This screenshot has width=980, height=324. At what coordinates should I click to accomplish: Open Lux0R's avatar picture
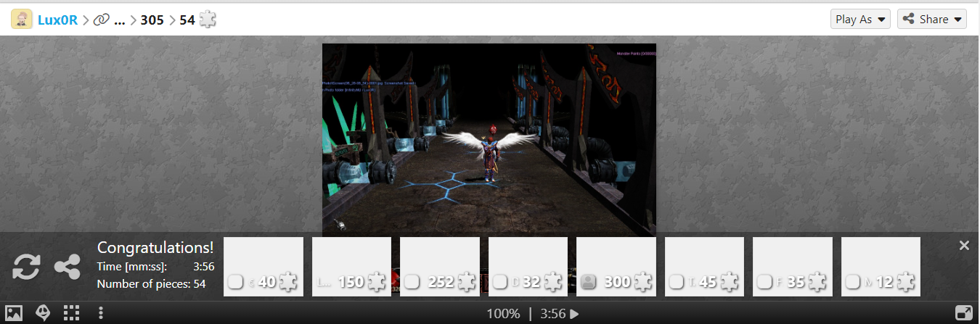click(x=22, y=20)
